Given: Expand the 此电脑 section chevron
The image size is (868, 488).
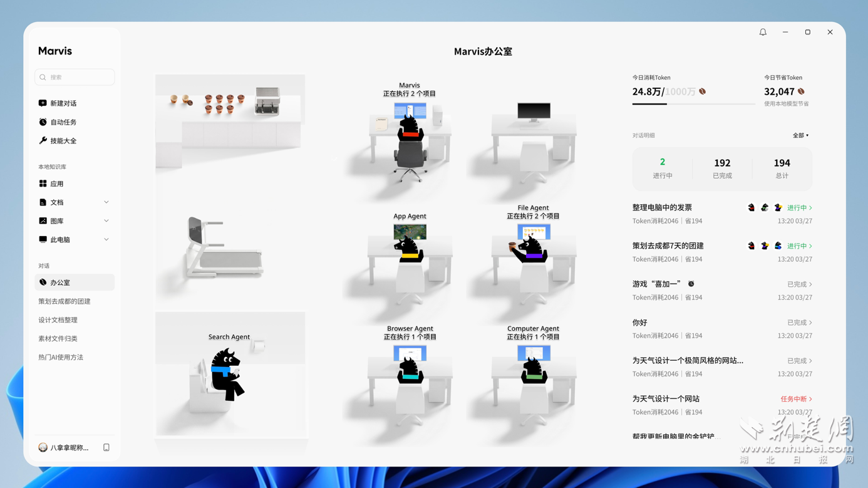Looking at the screenshot, I should [106, 240].
